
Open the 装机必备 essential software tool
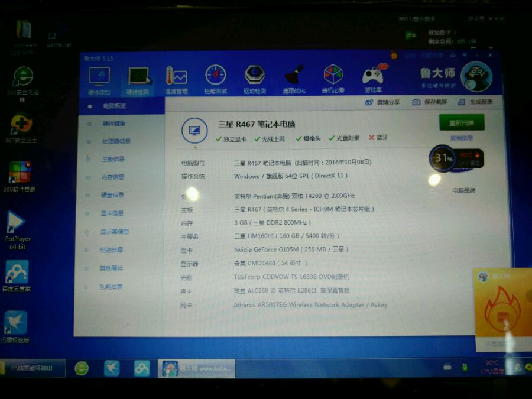333,79
